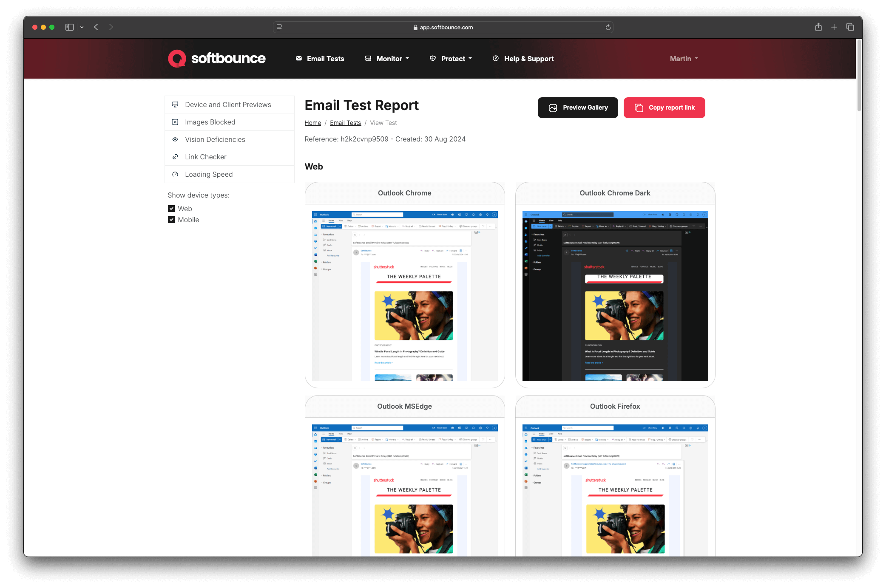Expand the Protect dropdown menu
Screen dimensions: 886x588
click(x=451, y=59)
